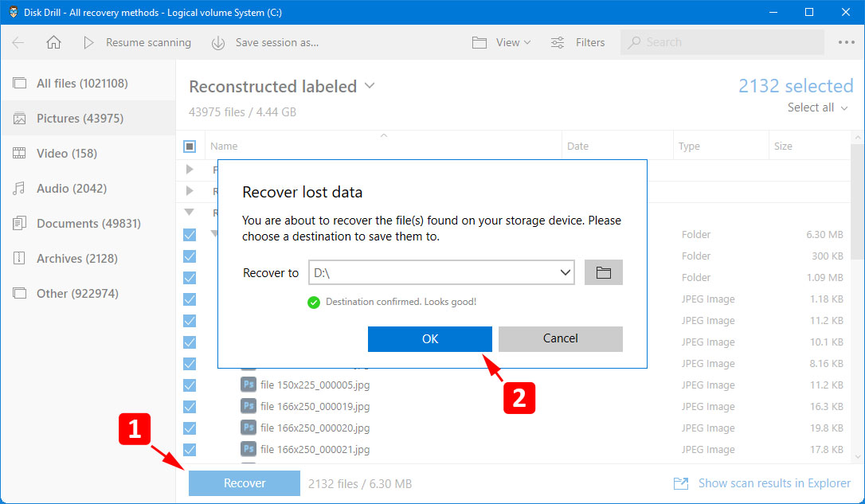Select All files (1021108) category
This screenshot has height=504, width=865.
click(x=88, y=84)
